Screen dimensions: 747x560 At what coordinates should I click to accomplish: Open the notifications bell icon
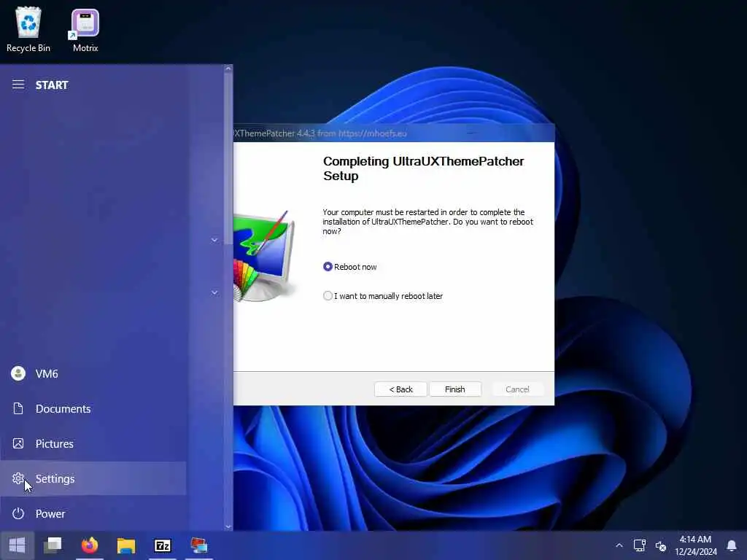click(x=731, y=545)
